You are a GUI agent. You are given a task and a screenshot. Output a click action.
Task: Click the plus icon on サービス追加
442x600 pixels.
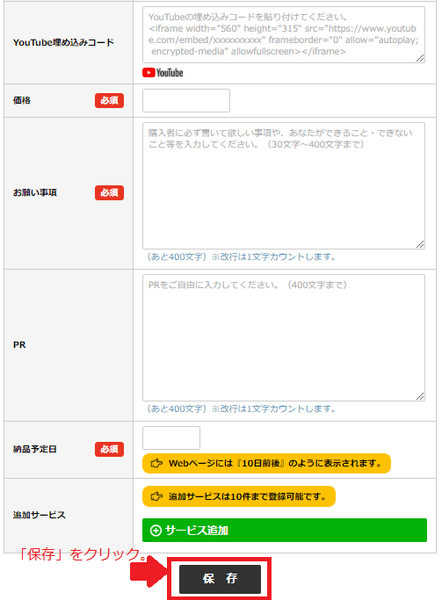click(x=156, y=531)
